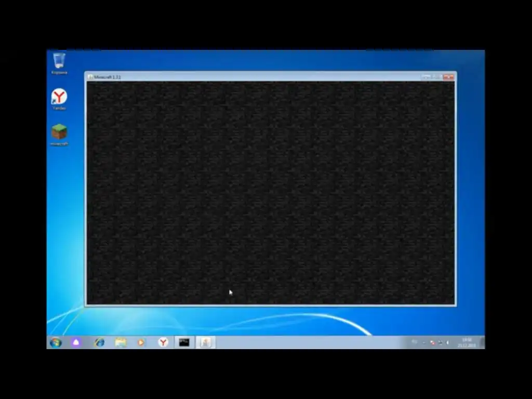
Task: Minimize the Minecraft 1.12 window
Action: tap(427, 77)
